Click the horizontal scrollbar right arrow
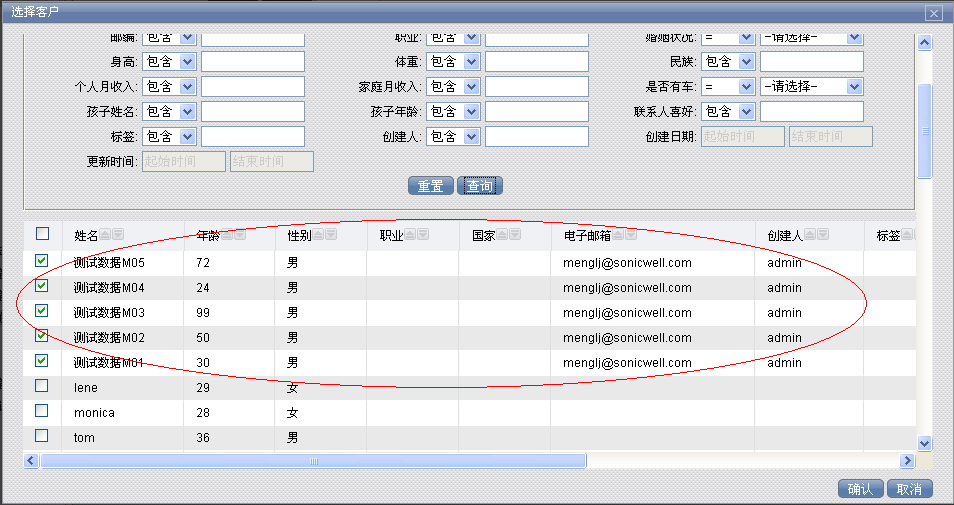This screenshot has height=505, width=954. (x=908, y=461)
